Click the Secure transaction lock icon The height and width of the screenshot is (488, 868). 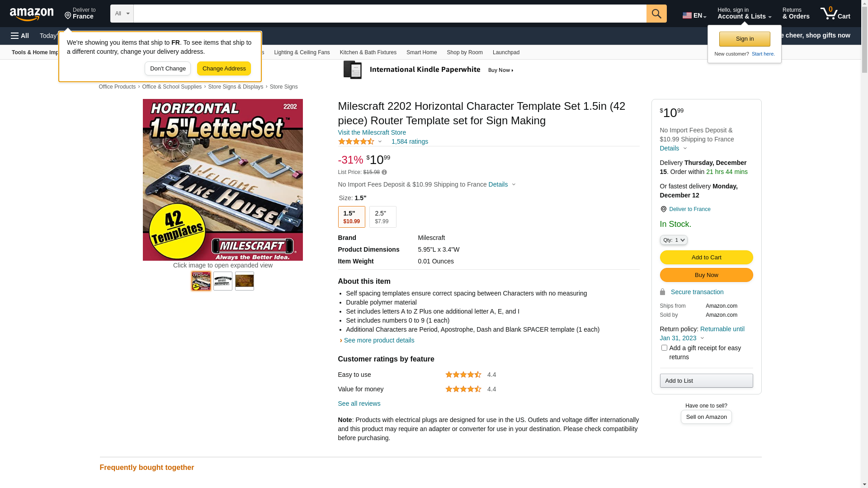click(x=663, y=292)
